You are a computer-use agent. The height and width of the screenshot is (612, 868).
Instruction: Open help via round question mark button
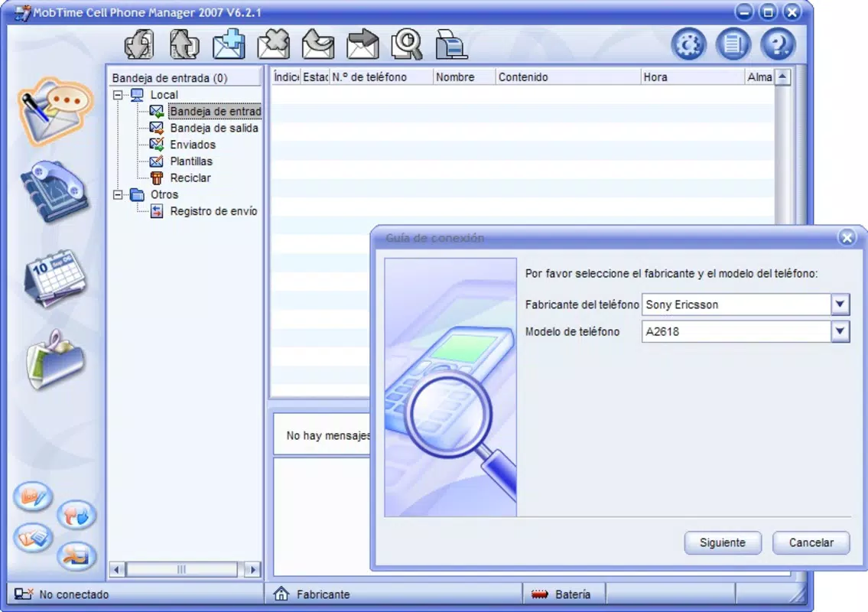pyautogui.click(x=778, y=44)
